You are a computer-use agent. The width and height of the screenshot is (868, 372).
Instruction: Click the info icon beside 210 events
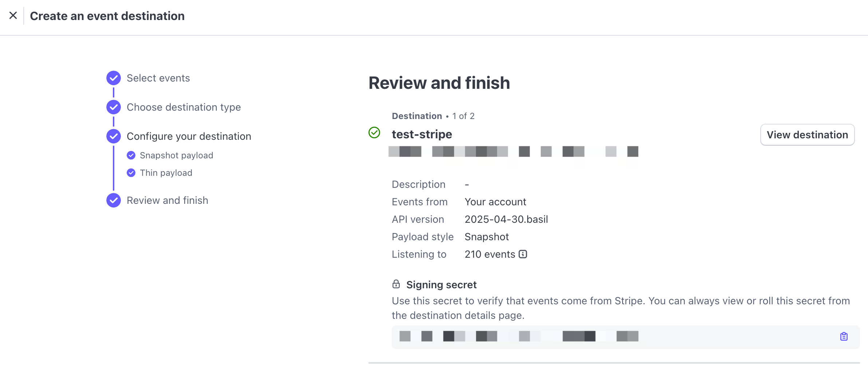pos(523,254)
